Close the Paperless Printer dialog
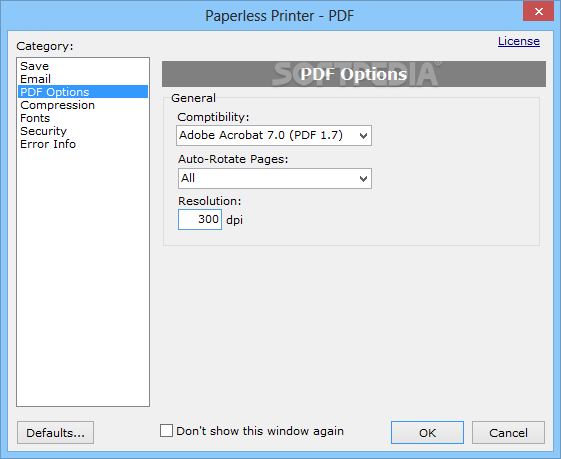The image size is (561, 459). [x=538, y=11]
